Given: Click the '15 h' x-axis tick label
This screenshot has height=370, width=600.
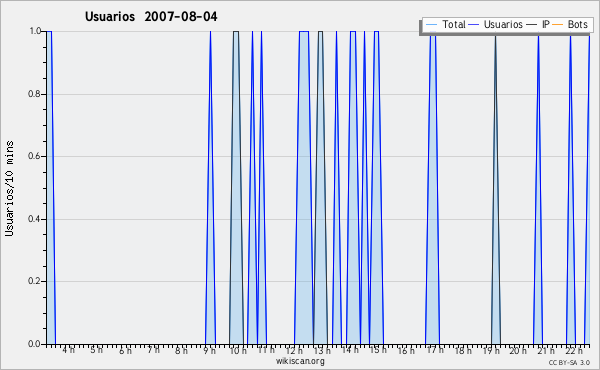Looking at the screenshot, I should pyautogui.click(x=379, y=350).
